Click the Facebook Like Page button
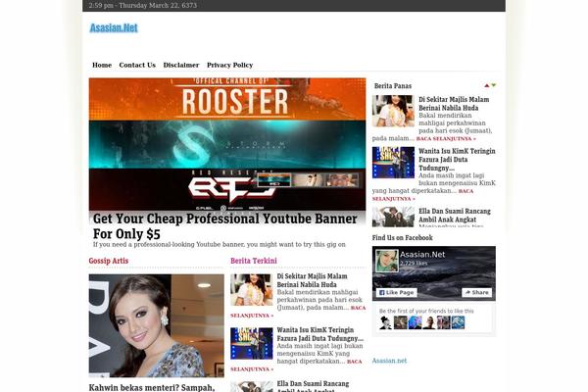 pos(396,292)
